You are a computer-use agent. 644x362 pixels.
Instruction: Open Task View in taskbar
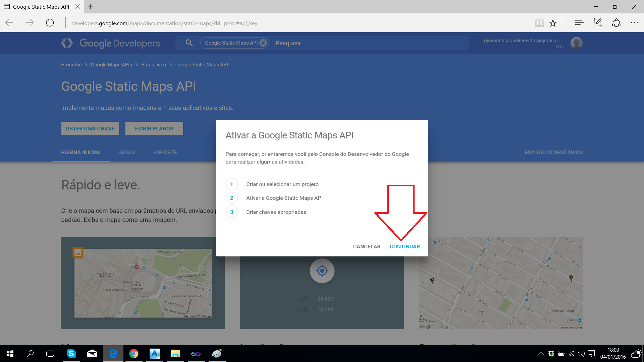click(x=50, y=354)
